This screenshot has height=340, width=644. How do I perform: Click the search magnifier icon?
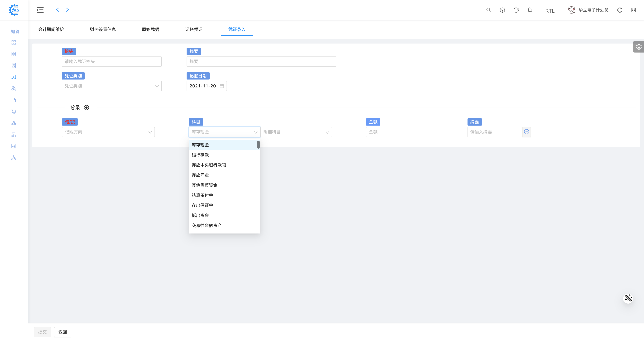click(489, 10)
